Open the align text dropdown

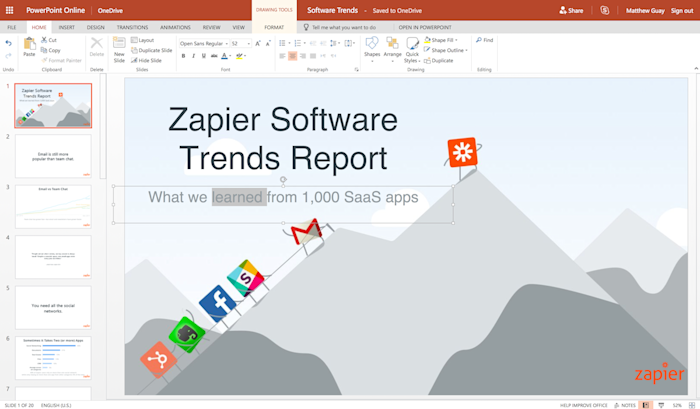[x=350, y=43]
